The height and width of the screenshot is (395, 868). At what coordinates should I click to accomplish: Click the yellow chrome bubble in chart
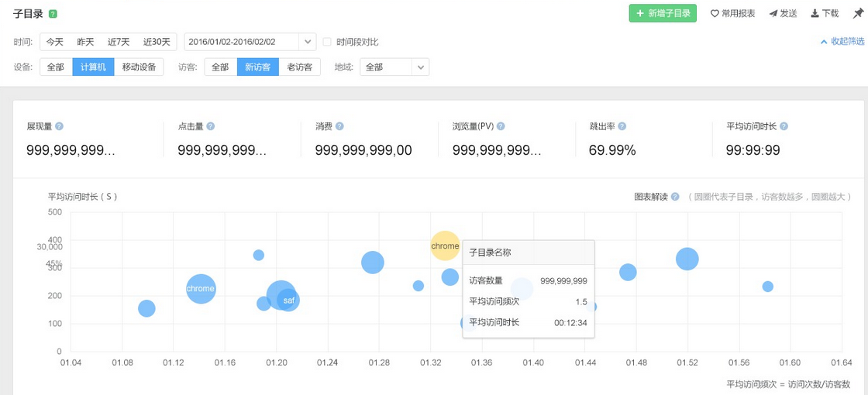[445, 246]
